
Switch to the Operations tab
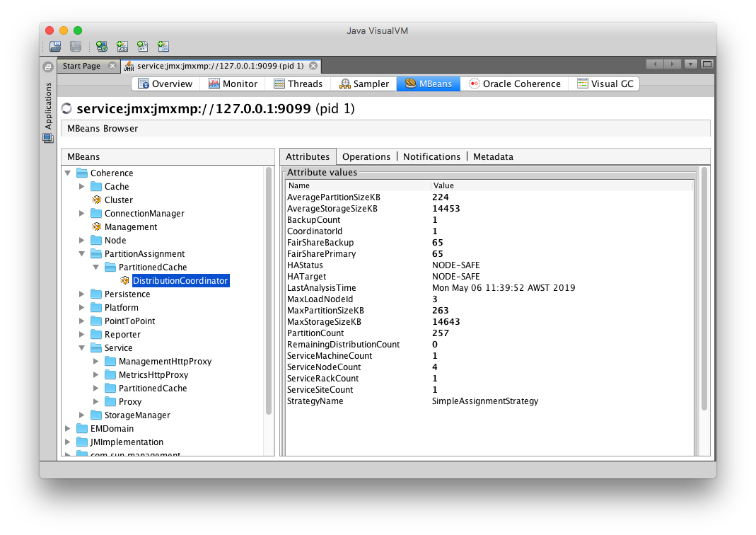coord(366,157)
